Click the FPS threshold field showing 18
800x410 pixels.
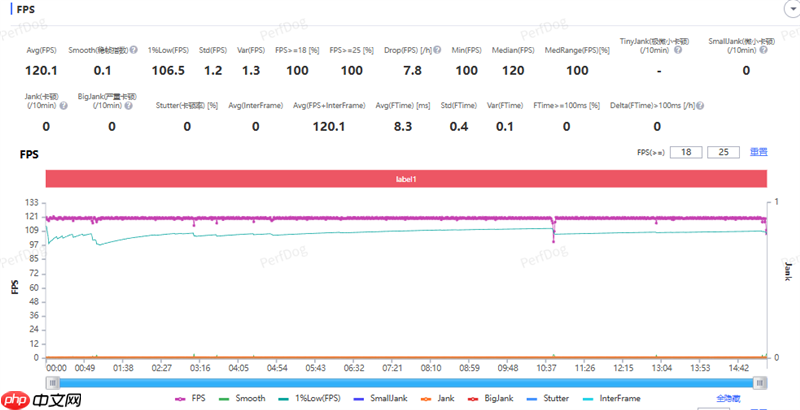tap(685, 152)
